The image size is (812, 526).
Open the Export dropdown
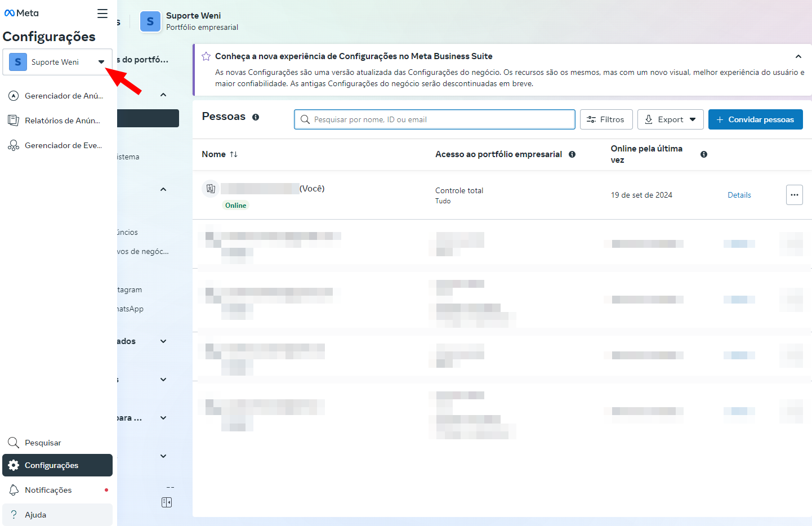pyautogui.click(x=671, y=119)
